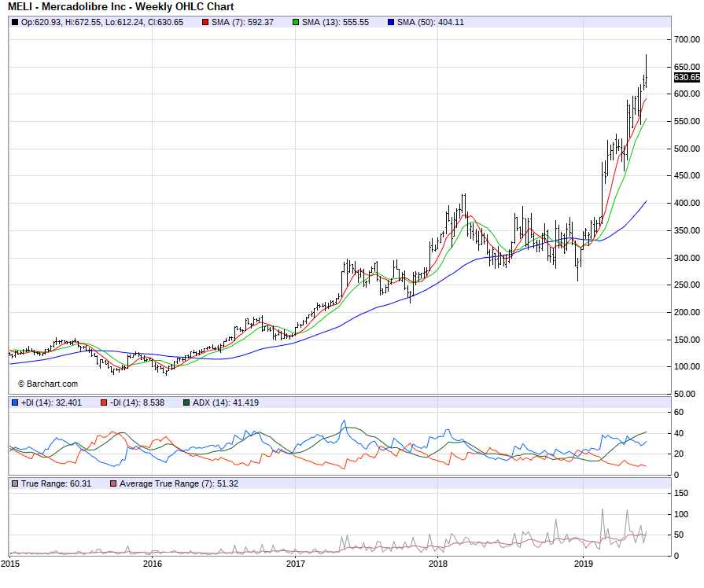This screenshot has width=704, height=588.
Task: Click the highlighted 630.65 current price tag
Action: click(687, 77)
